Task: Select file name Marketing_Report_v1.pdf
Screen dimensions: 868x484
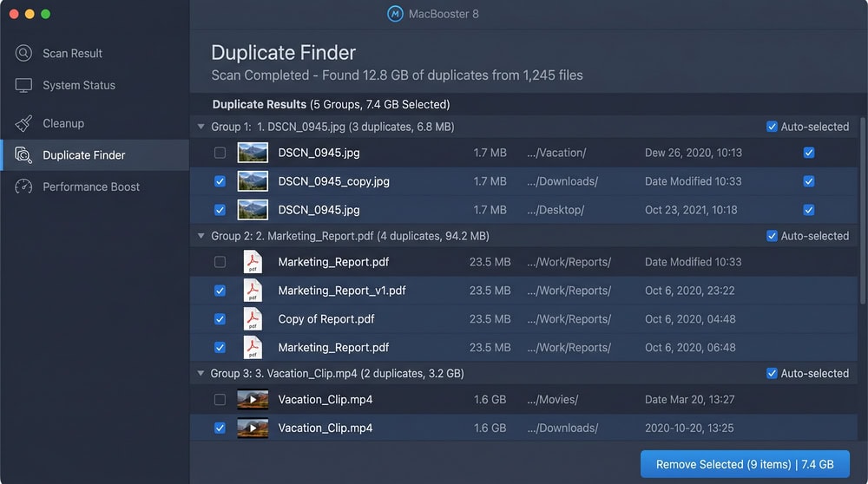Action: click(342, 291)
